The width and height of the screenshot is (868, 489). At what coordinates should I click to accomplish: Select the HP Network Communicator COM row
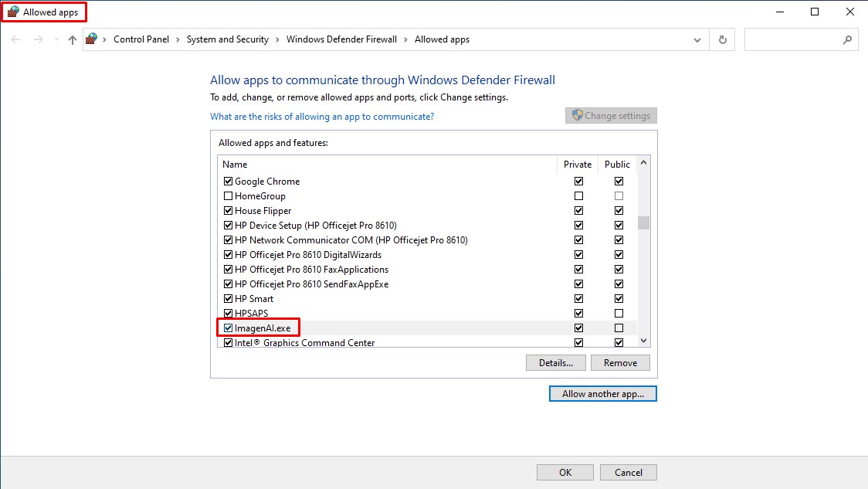pyautogui.click(x=427, y=239)
